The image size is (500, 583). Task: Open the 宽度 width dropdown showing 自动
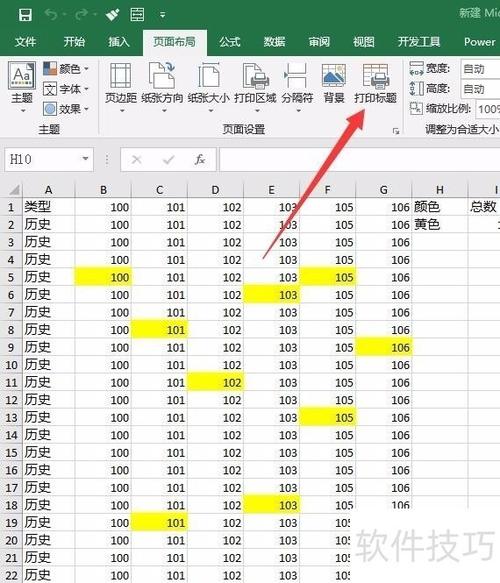click(x=480, y=69)
